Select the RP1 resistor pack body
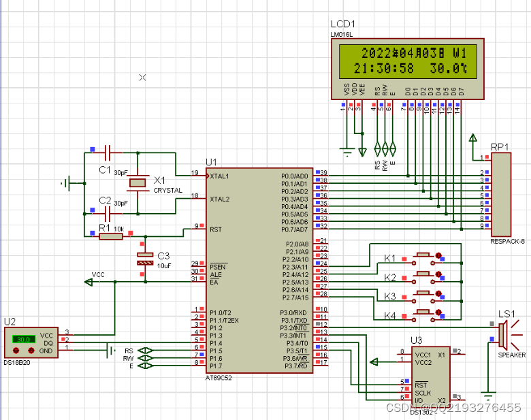531x420 pixels. (x=501, y=195)
